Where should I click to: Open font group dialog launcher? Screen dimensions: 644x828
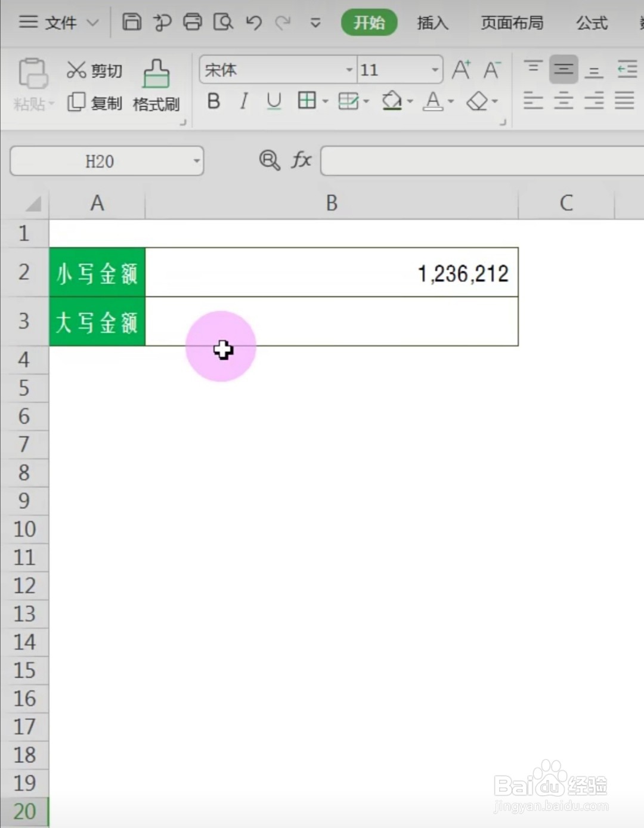503,122
